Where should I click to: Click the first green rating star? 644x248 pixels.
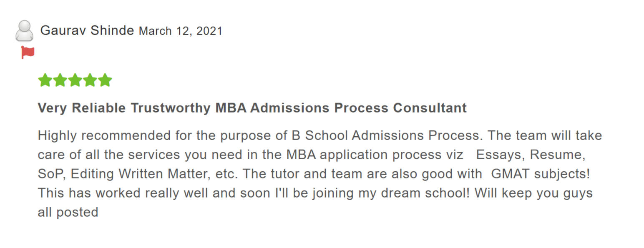point(45,80)
